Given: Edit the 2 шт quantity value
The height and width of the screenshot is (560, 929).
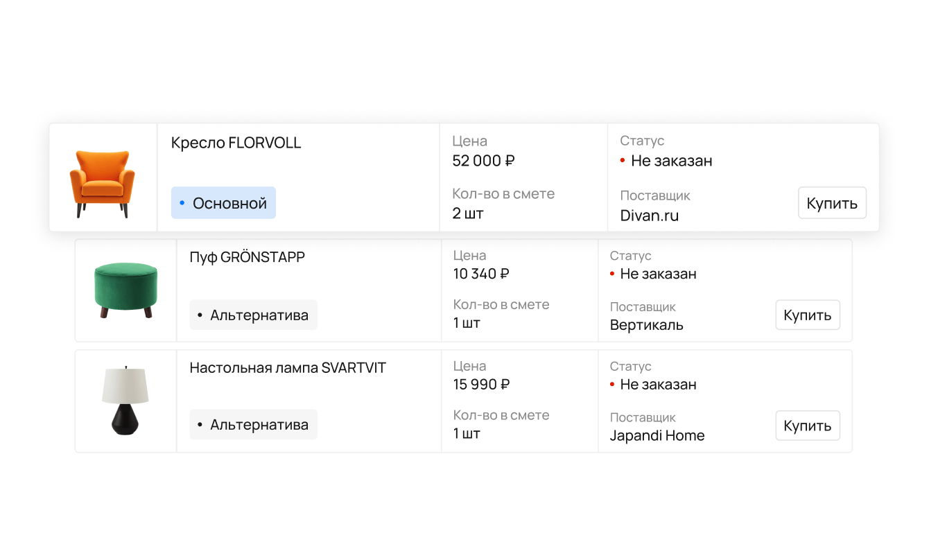Looking at the screenshot, I should pyautogui.click(x=468, y=213).
